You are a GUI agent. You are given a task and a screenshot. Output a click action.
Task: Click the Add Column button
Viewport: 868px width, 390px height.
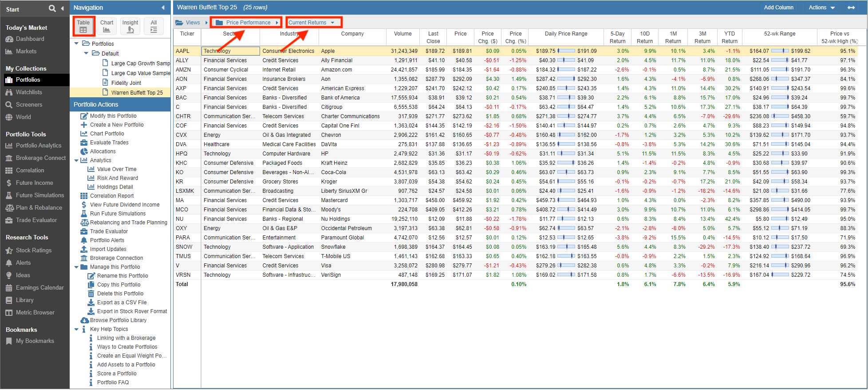click(778, 8)
